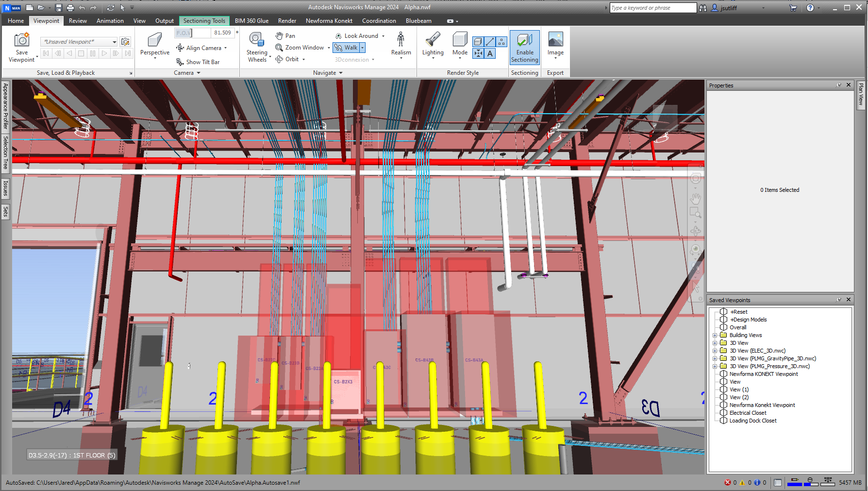Expand the Building Views folder

click(715, 335)
